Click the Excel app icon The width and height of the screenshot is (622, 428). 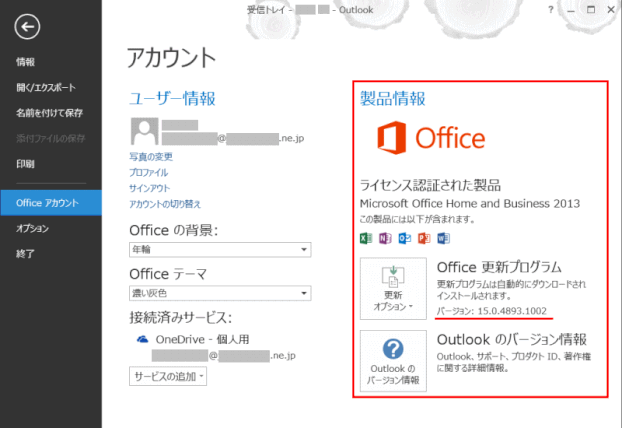pos(366,238)
